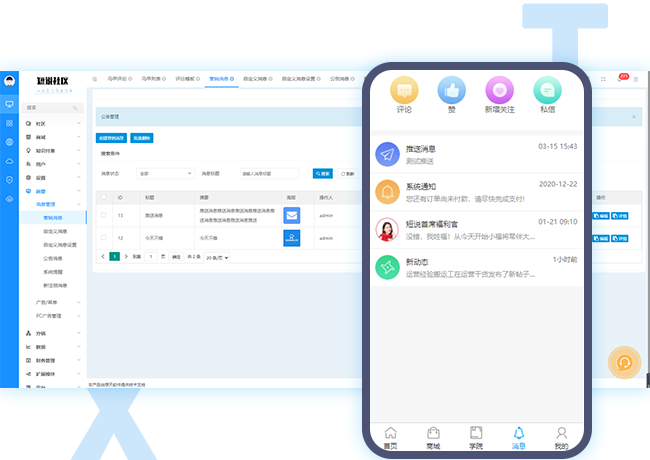Viewport: 650px width, 460px height.
Task: Click the blue create marketing message button
Action: (112, 138)
